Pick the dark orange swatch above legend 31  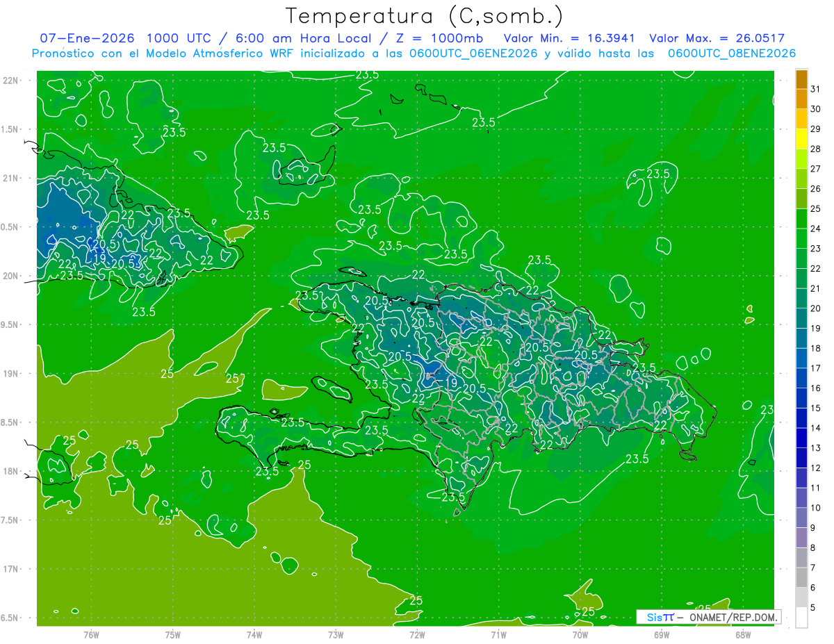point(801,79)
